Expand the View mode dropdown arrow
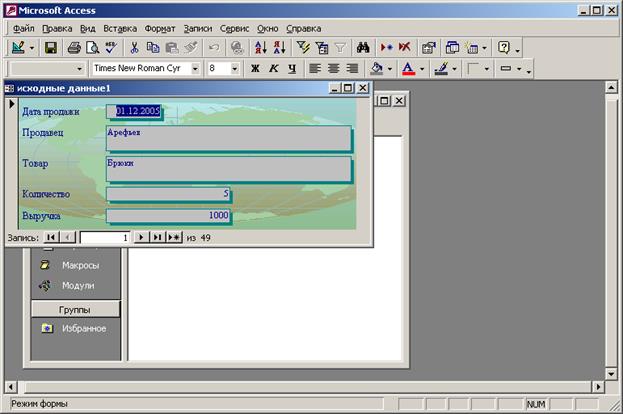 (x=32, y=48)
